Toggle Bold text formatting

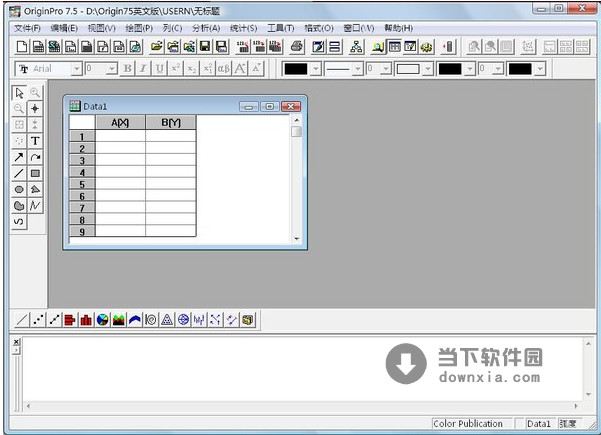pyautogui.click(x=127, y=69)
